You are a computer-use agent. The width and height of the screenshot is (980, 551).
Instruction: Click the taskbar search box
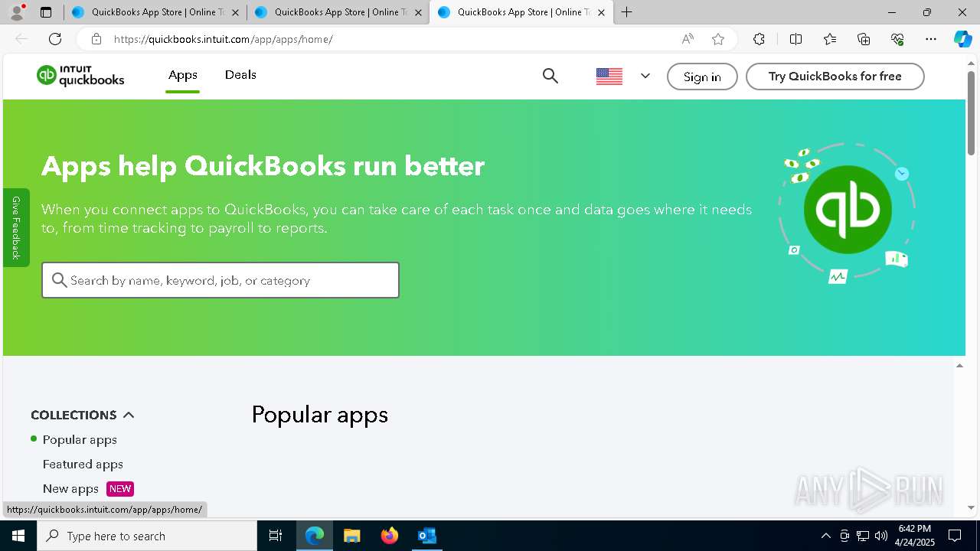pyautogui.click(x=147, y=536)
